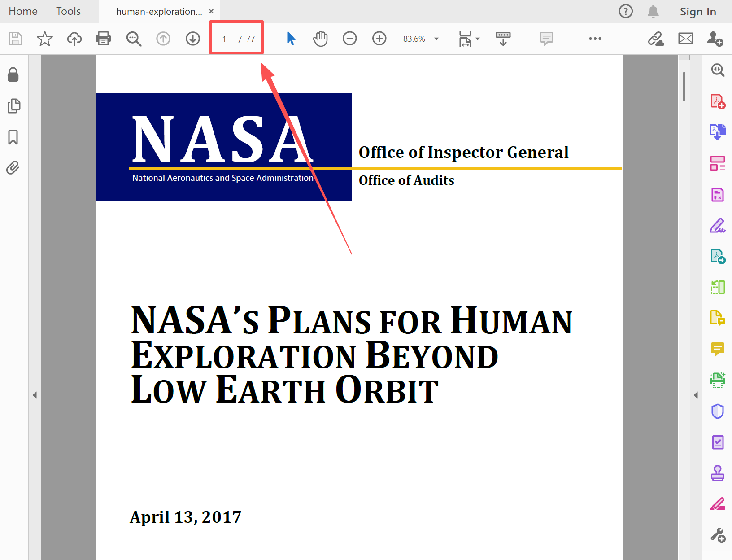Click the 'Office of Audits' text
732x560 pixels.
(x=406, y=180)
